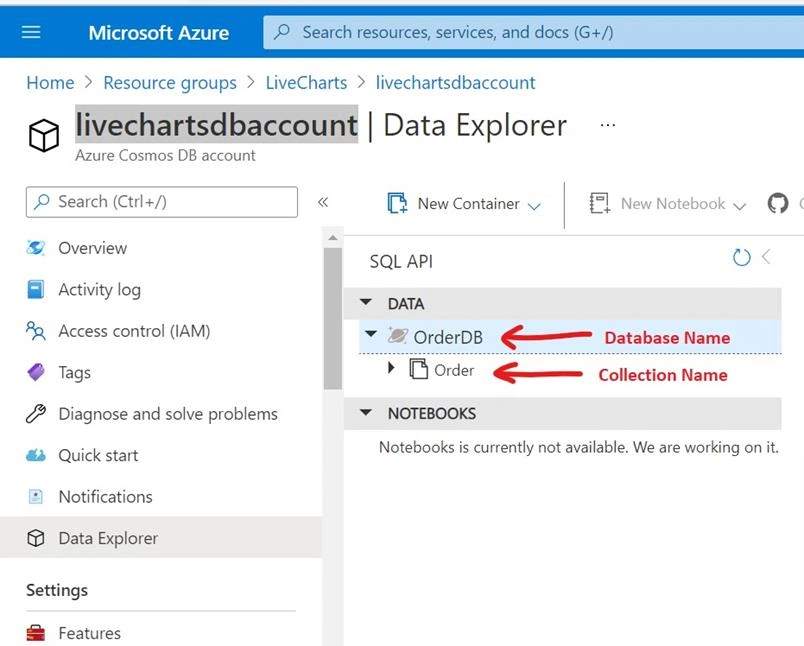Click the Activity log book icon

click(35, 289)
